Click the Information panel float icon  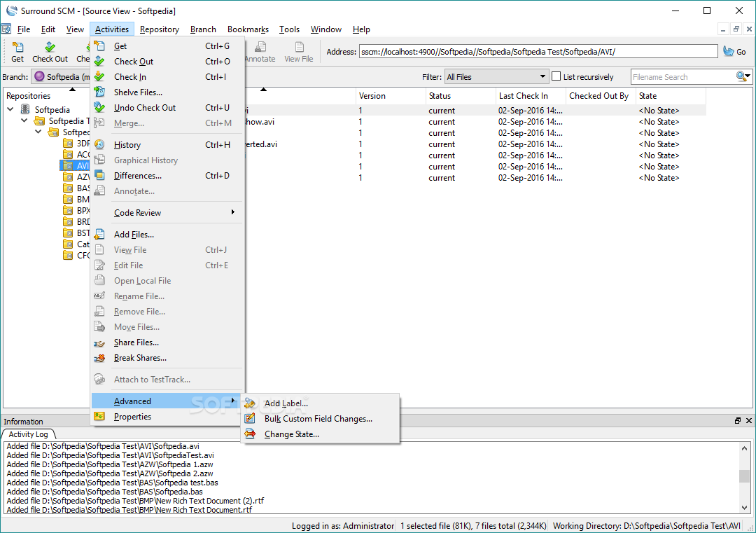[x=738, y=421]
